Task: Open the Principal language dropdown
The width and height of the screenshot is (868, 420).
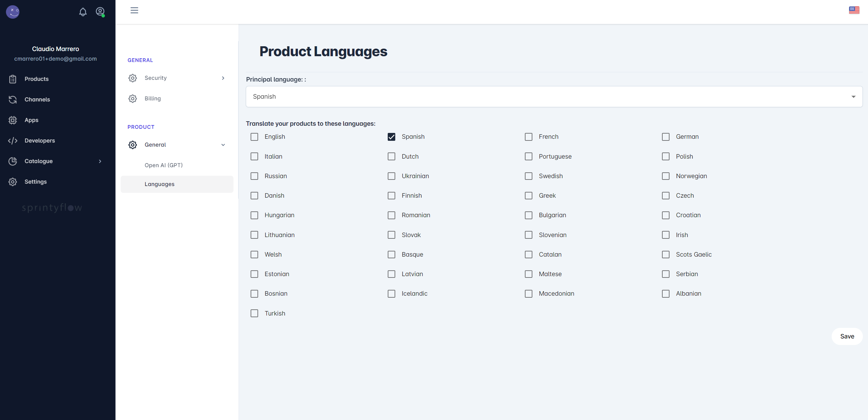Action: (x=554, y=97)
